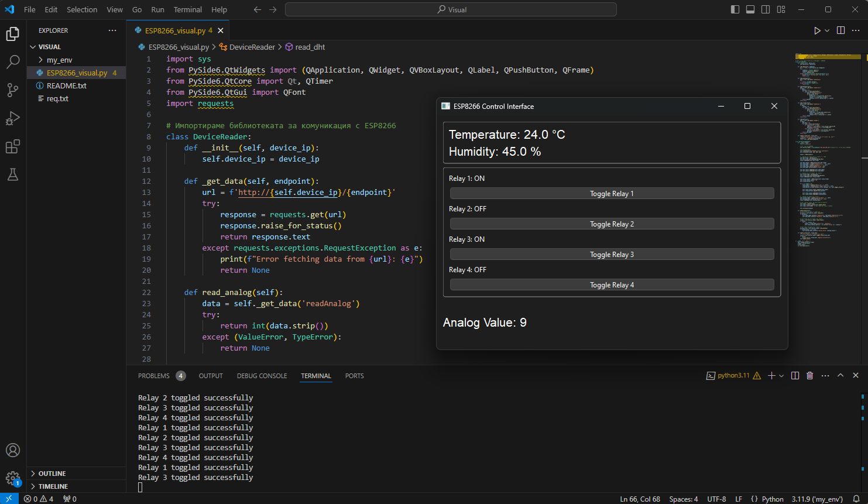This screenshot has height=504, width=868.
Task: Click the Visual command center search box
Action: (x=451, y=9)
